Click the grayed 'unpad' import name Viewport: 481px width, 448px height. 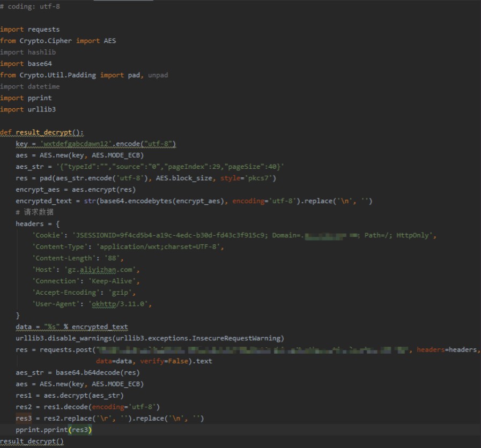click(158, 75)
